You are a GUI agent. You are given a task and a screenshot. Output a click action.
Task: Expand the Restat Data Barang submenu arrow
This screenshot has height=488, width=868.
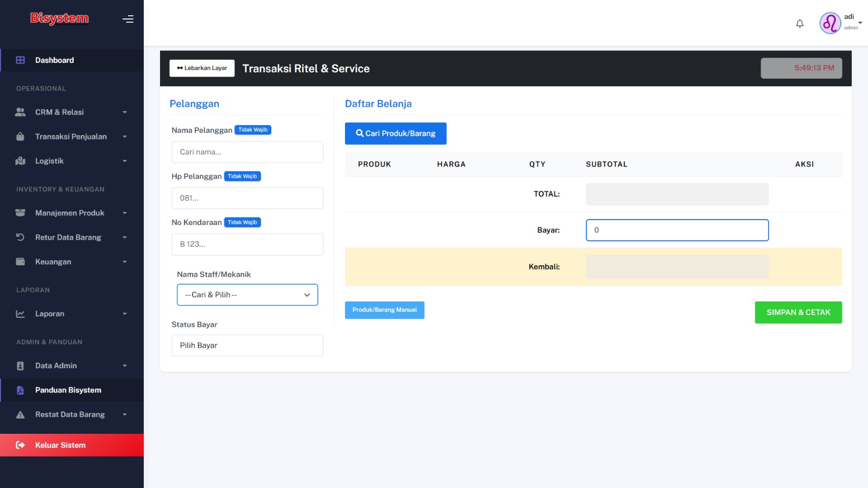(x=125, y=415)
